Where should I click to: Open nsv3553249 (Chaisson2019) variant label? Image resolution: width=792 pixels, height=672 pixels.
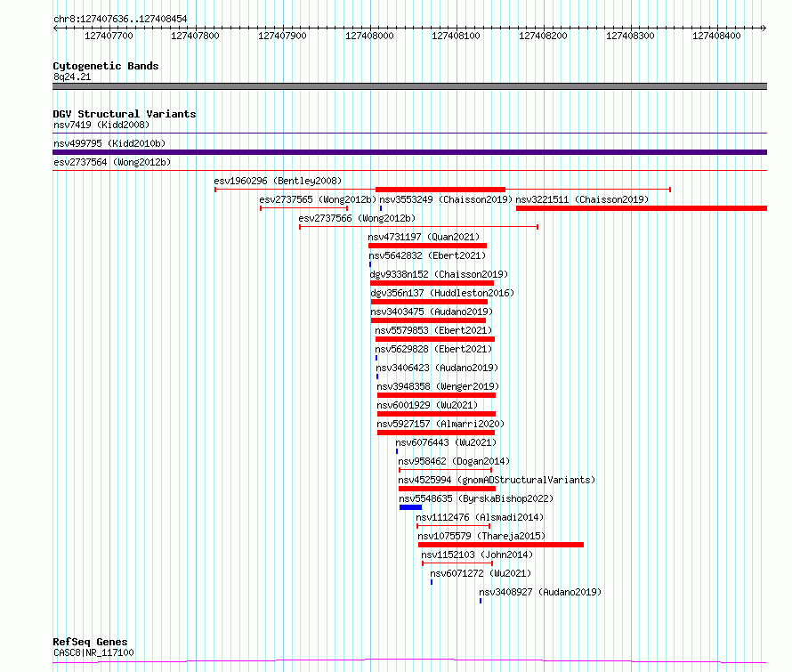pos(446,199)
